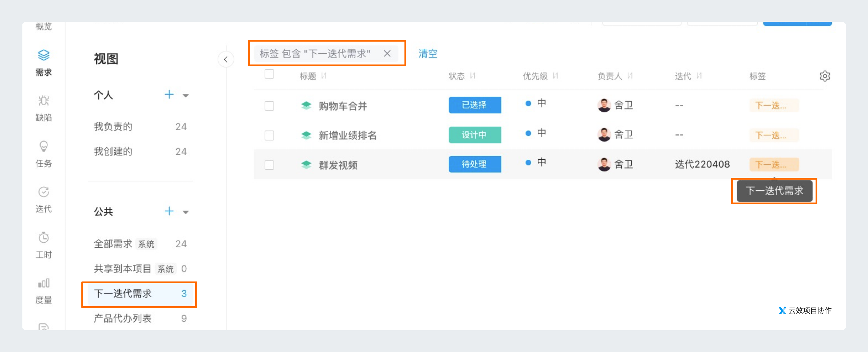Screen dimensions: 868x352
Task: Click requirement type icon for 群发视频
Action: click(x=306, y=165)
